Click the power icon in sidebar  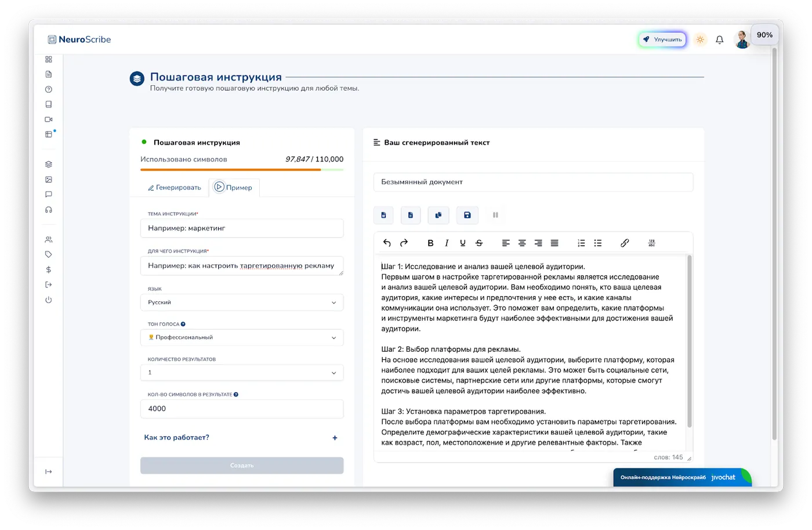pyautogui.click(x=49, y=300)
